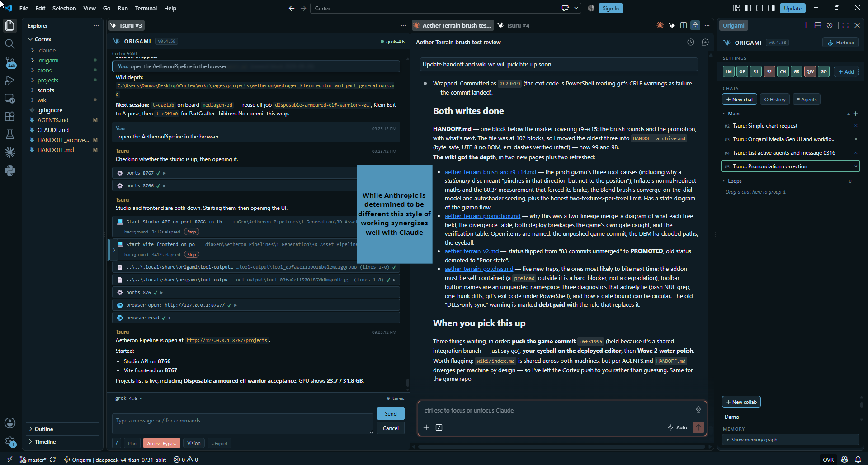Send the Claude message with the up-arrow button
The width and height of the screenshot is (868, 465).
click(x=698, y=427)
